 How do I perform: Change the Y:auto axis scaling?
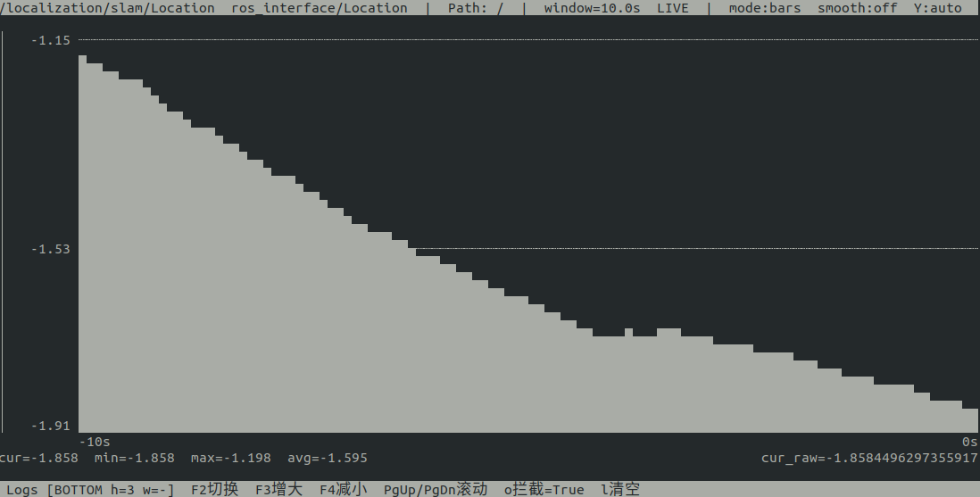tap(937, 8)
